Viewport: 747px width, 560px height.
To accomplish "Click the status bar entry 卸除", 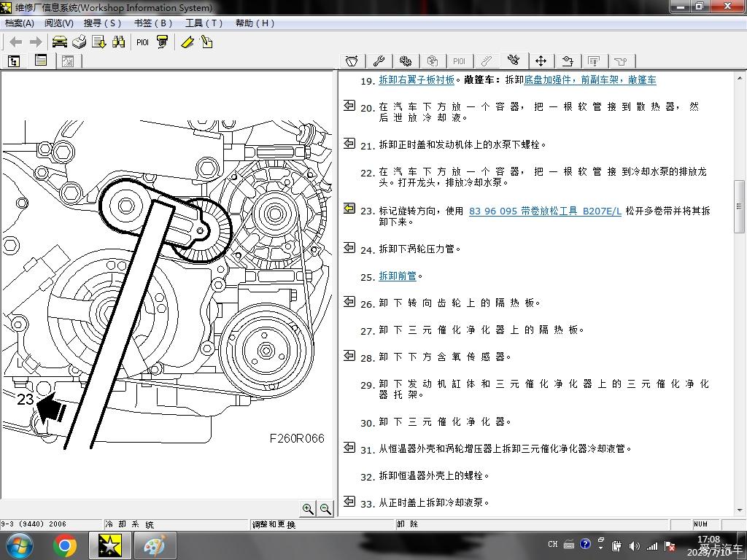I will pyautogui.click(x=407, y=524).
